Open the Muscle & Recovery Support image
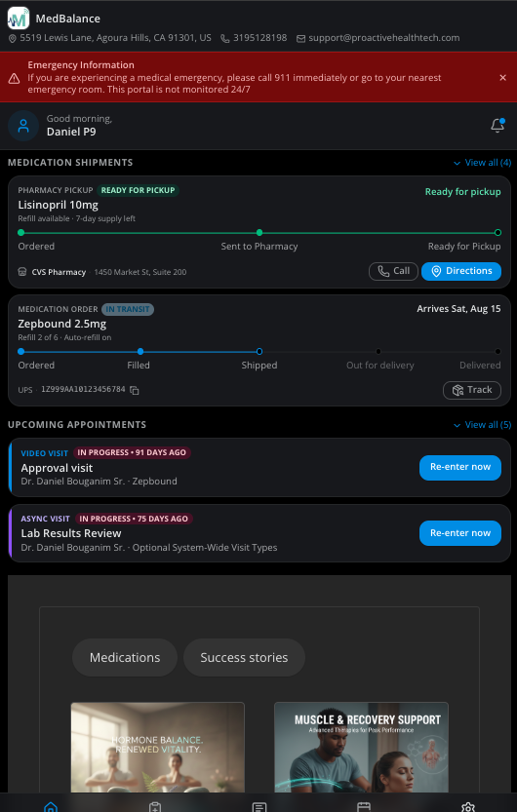Viewport: 517px width, 812px height. coord(361,747)
